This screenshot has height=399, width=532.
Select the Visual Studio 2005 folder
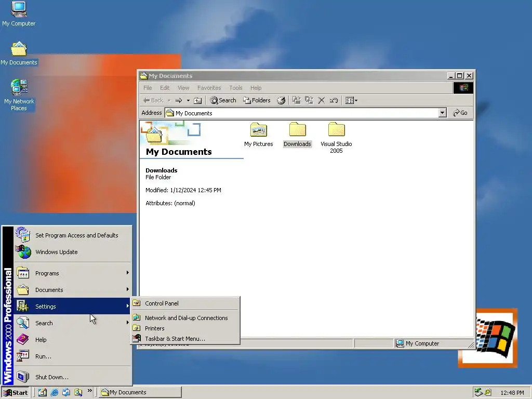[x=336, y=138]
